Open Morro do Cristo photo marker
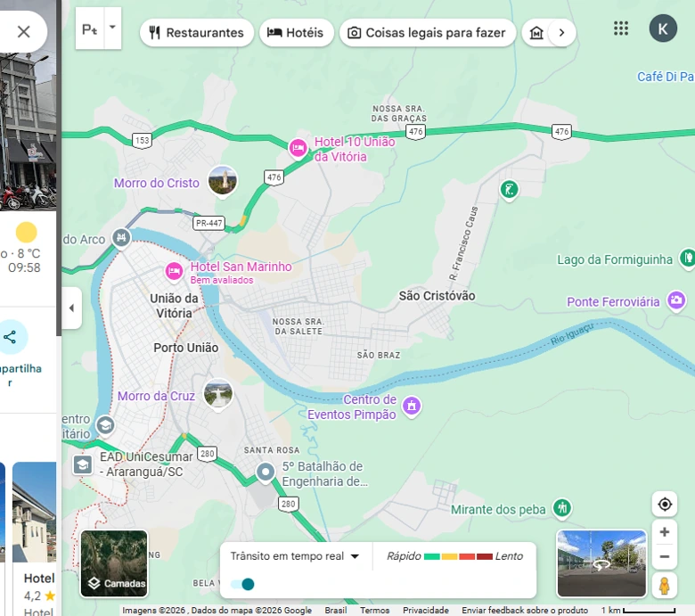695x616 pixels. tap(223, 180)
